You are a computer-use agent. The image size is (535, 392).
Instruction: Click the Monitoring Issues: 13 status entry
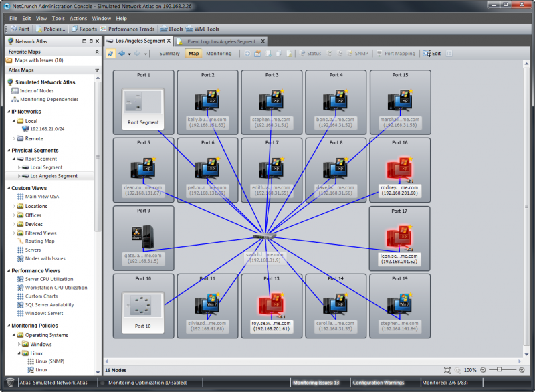316,383
